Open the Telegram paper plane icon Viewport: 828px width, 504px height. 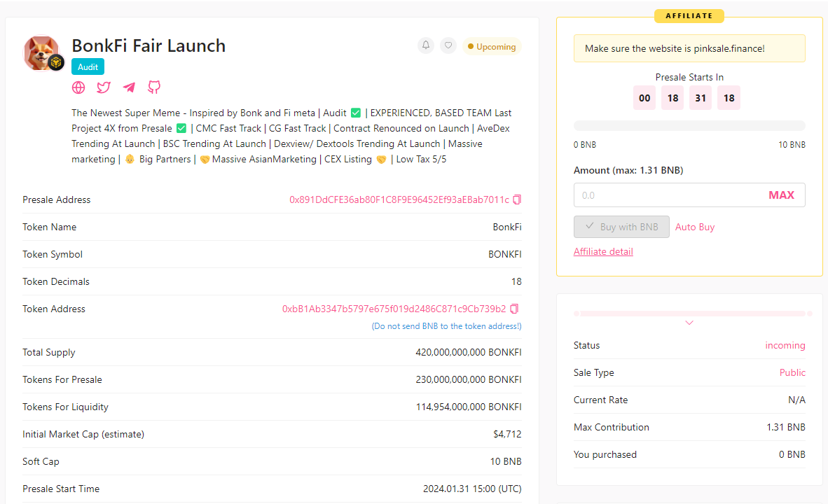(x=129, y=87)
